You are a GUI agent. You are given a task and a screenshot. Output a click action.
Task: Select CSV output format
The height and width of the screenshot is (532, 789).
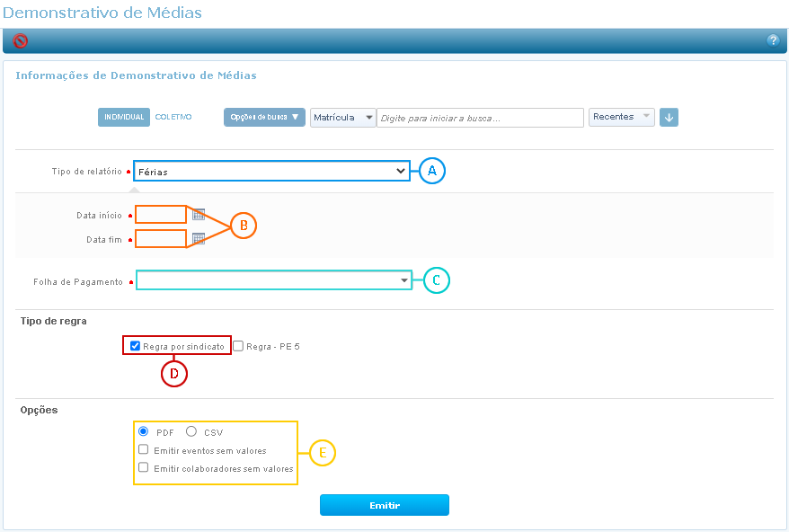click(191, 432)
